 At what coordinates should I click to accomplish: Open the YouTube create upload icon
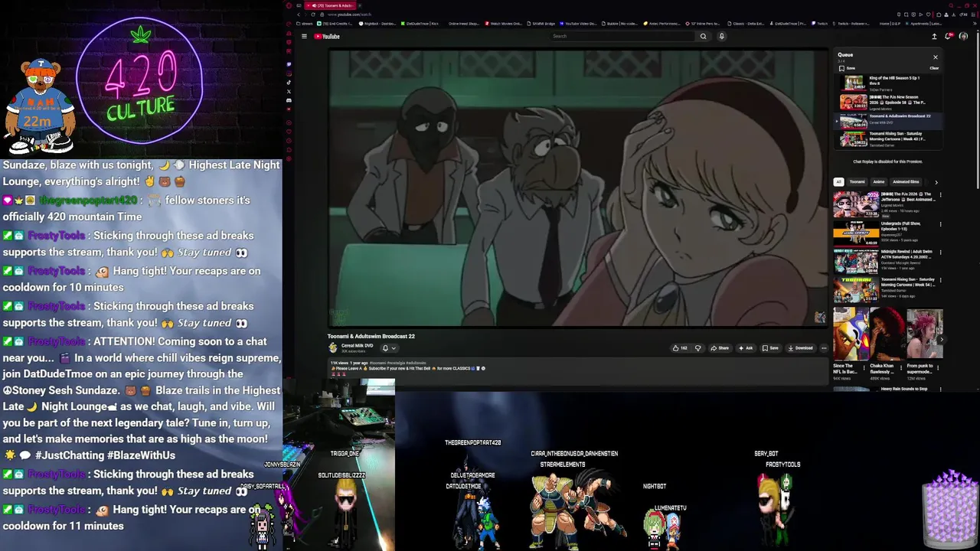(x=934, y=36)
